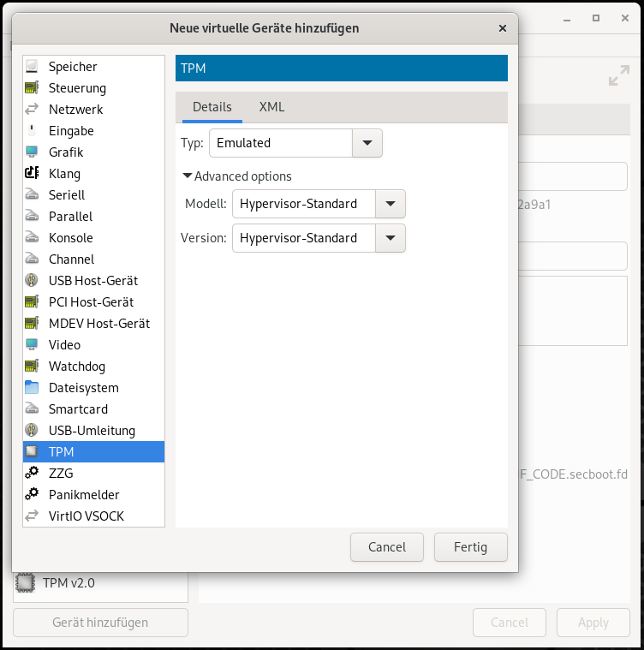The height and width of the screenshot is (650, 644).
Task: Choose the Netzwerk arrows icon
Action: [x=32, y=109]
